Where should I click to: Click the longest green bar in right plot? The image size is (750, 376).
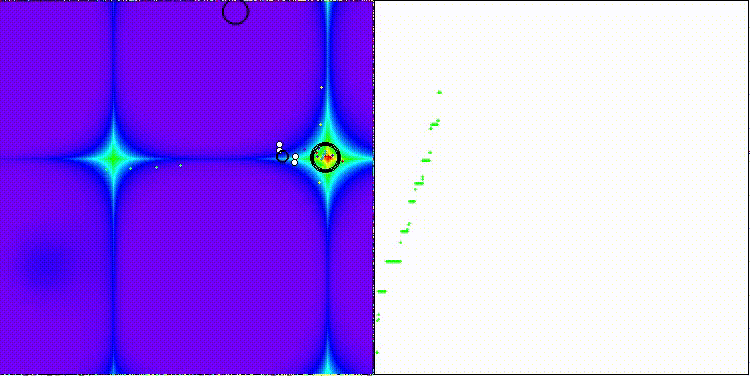393,261
